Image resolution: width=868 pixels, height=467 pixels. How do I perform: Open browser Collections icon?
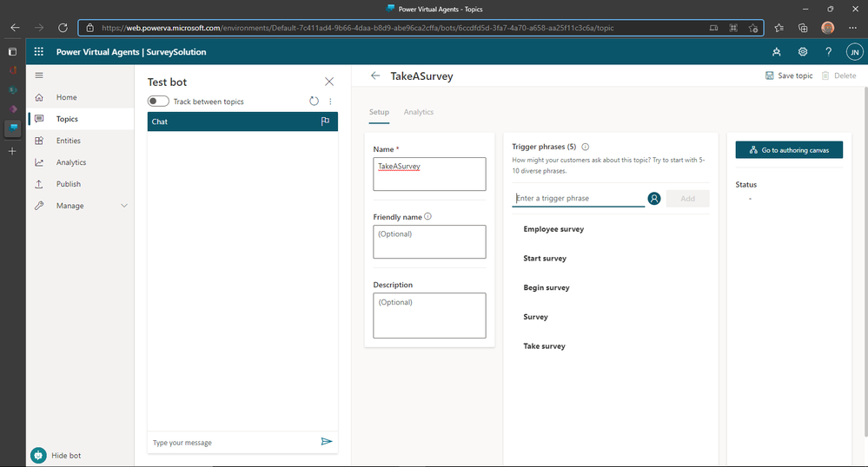pos(803,28)
